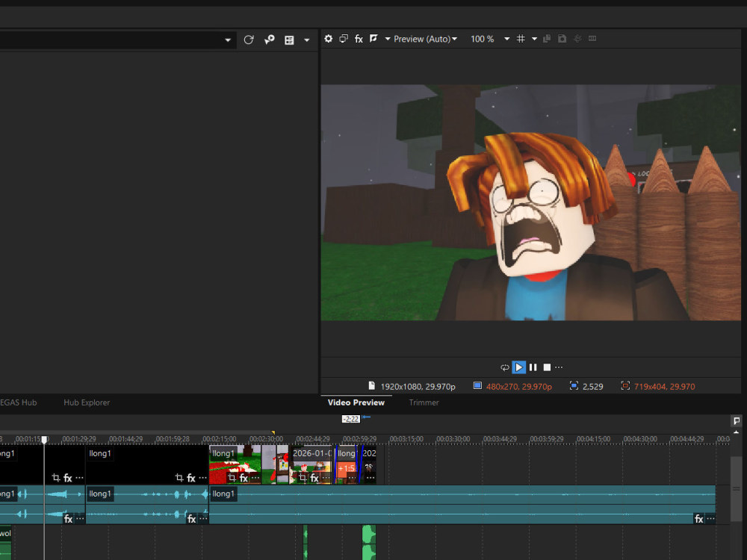This screenshot has width=747, height=560.
Task: Click ruler time 00:03:15:00
Action: (406, 439)
